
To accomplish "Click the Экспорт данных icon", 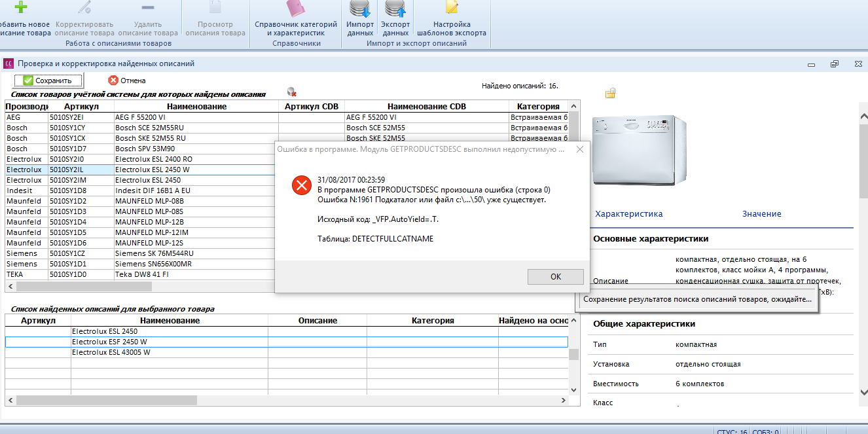I will pos(395,9).
